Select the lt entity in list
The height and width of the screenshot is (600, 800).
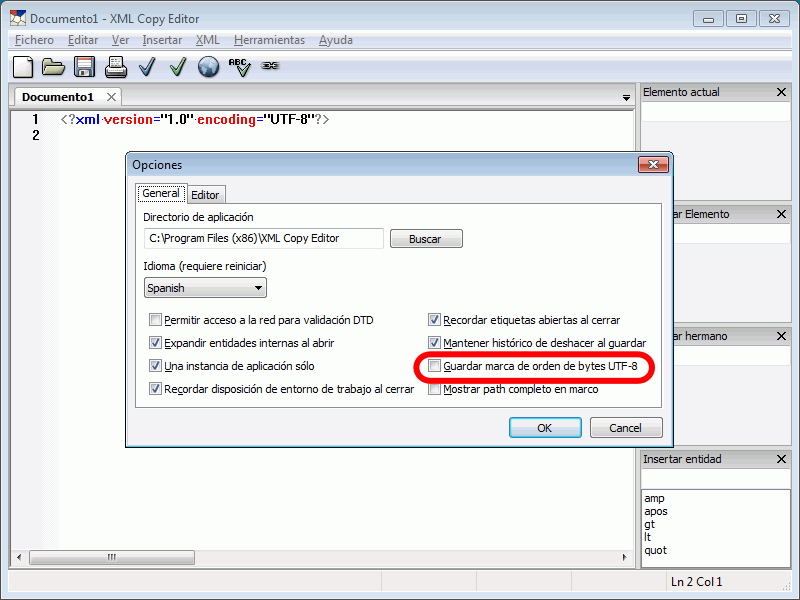pyautogui.click(x=647, y=537)
